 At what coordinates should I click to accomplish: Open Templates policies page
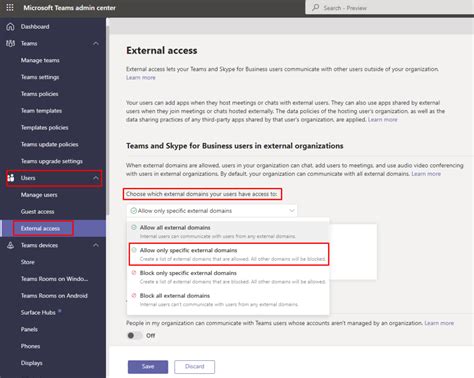coord(44,128)
